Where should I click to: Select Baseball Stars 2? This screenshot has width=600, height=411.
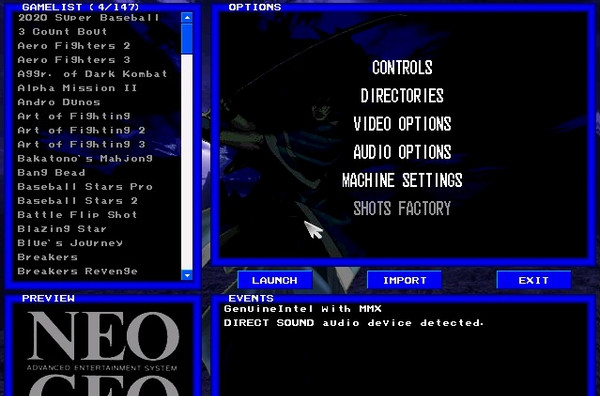(78, 201)
